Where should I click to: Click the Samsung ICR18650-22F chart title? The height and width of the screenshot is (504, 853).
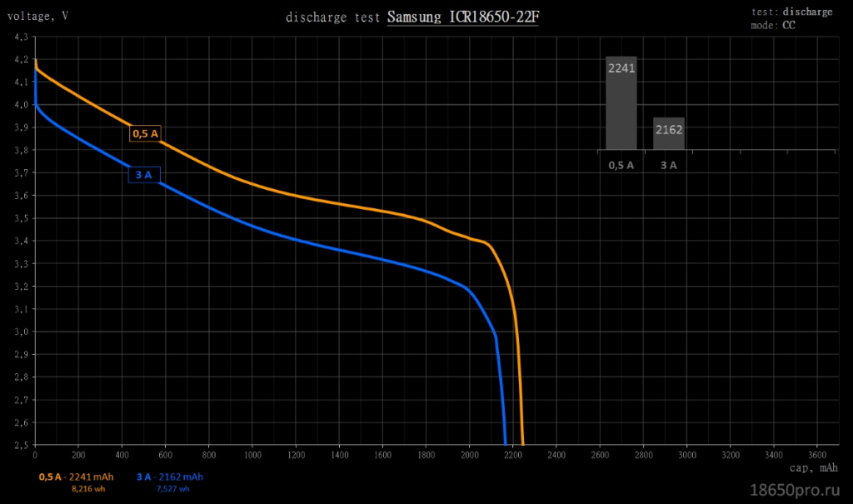[463, 17]
